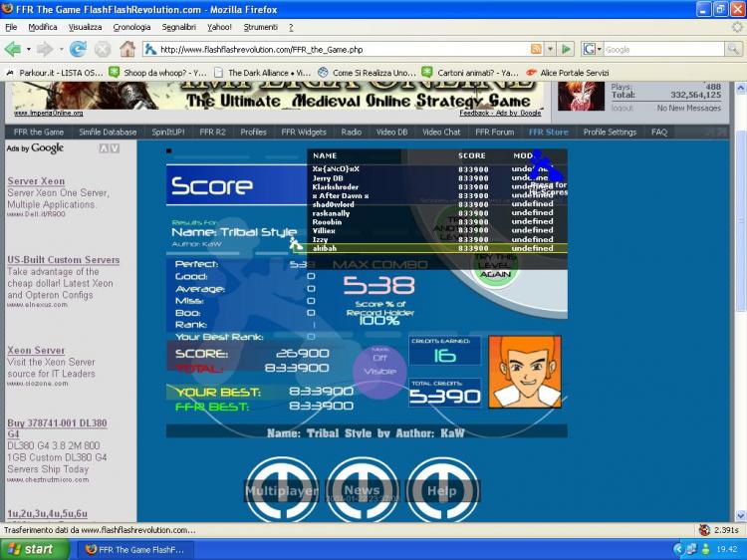The width and height of the screenshot is (747, 560).
Task: Open the FFR R2 tab
Action: pos(212,132)
